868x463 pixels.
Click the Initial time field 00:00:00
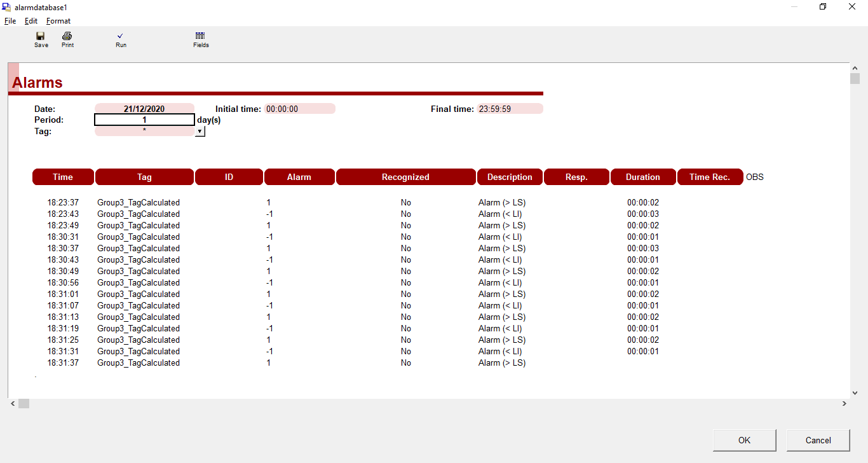coord(299,109)
